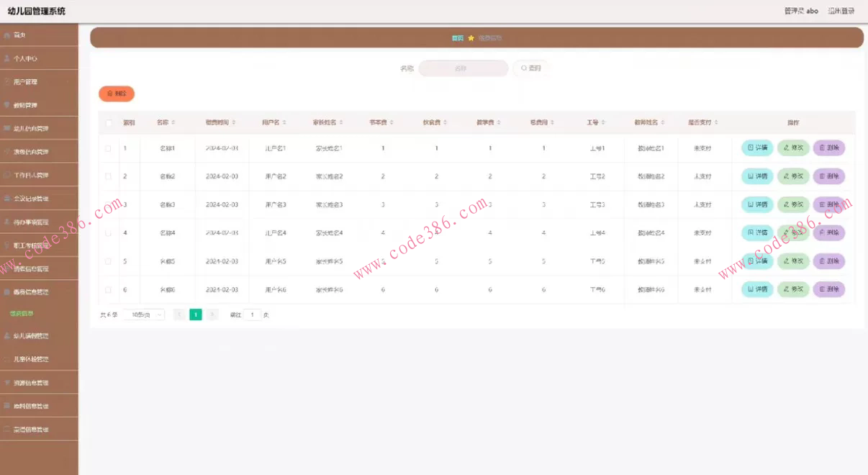
Task: Sort by 缴费时间 using its sort arrows
Action: [234, 122]
